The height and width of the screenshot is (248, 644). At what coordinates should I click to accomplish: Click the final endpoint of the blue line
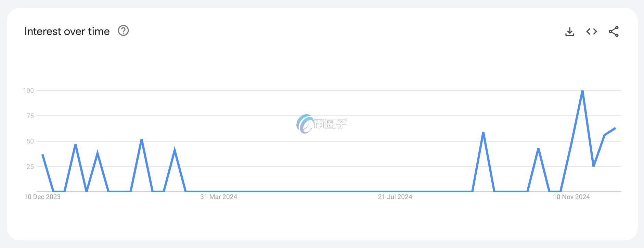(615, 128)
